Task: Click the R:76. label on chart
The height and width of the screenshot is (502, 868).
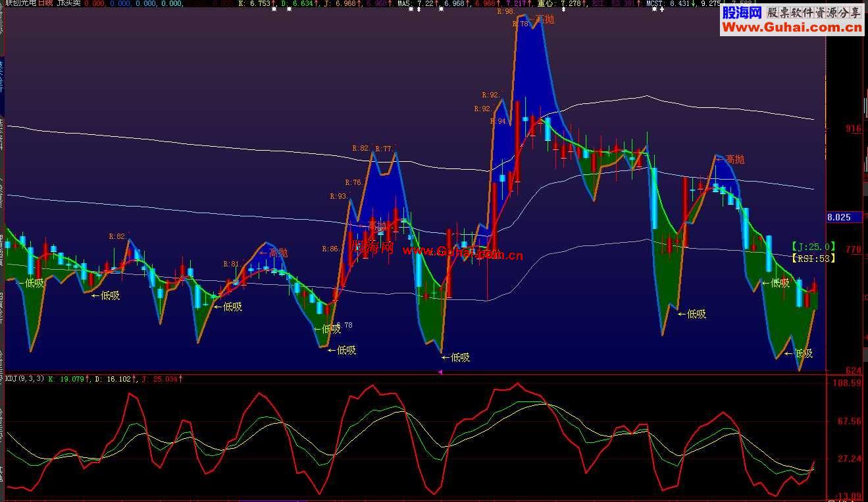Action: 353,182
